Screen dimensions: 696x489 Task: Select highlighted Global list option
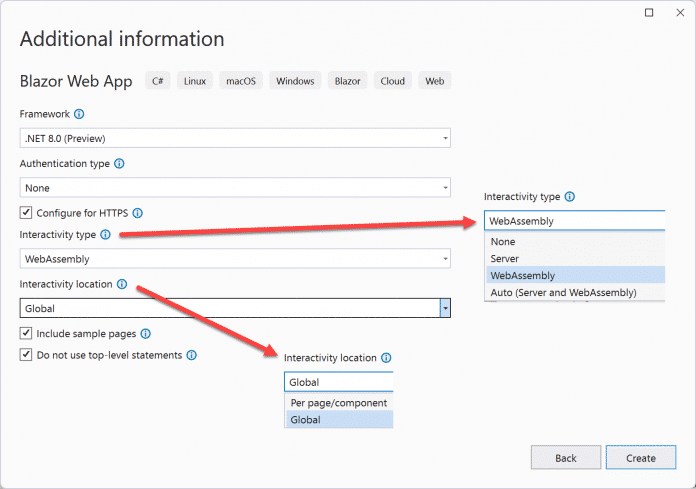point(339,419)
